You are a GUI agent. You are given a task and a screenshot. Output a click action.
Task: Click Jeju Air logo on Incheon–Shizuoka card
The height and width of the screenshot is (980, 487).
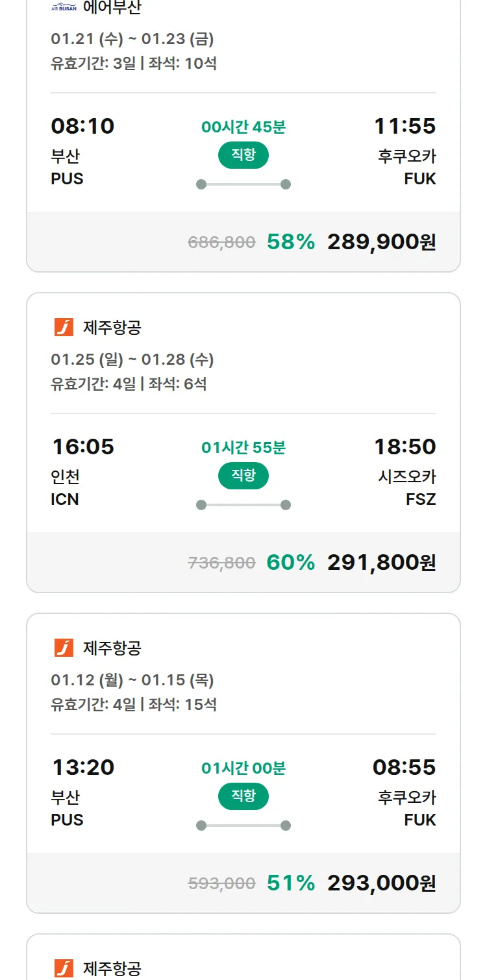[64, 327]
